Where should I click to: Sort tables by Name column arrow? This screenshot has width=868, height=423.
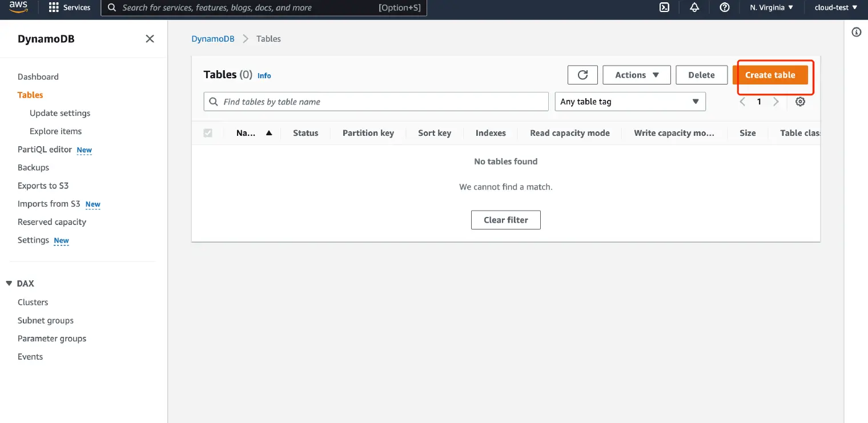pyautogui.click(x=269, y=133)
